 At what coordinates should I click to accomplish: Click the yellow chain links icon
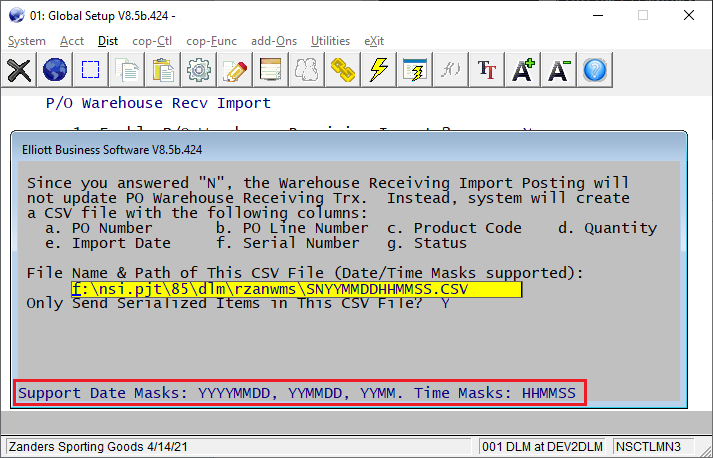click(x=342, y=70)
